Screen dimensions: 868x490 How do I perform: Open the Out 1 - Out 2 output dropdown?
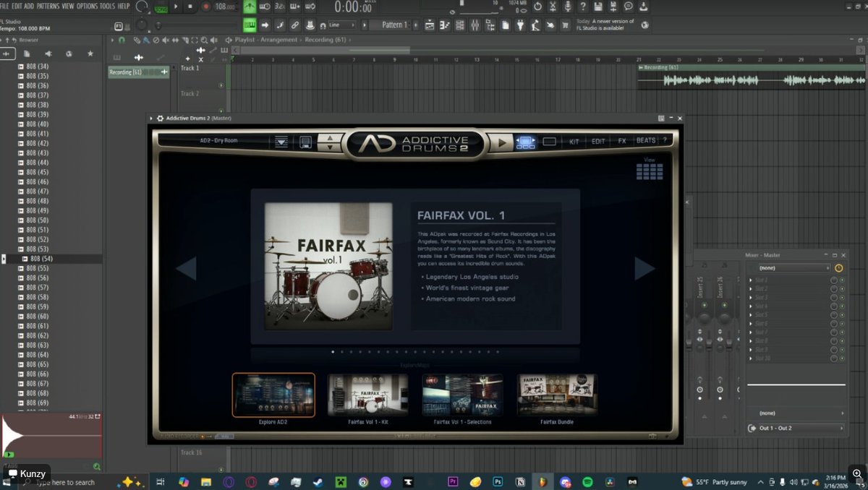796,428
